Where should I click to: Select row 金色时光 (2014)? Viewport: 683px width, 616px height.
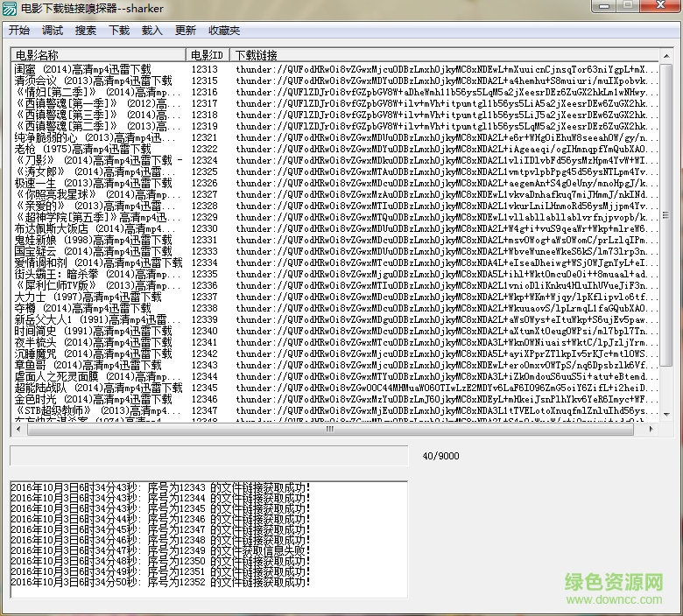[335, 399]
